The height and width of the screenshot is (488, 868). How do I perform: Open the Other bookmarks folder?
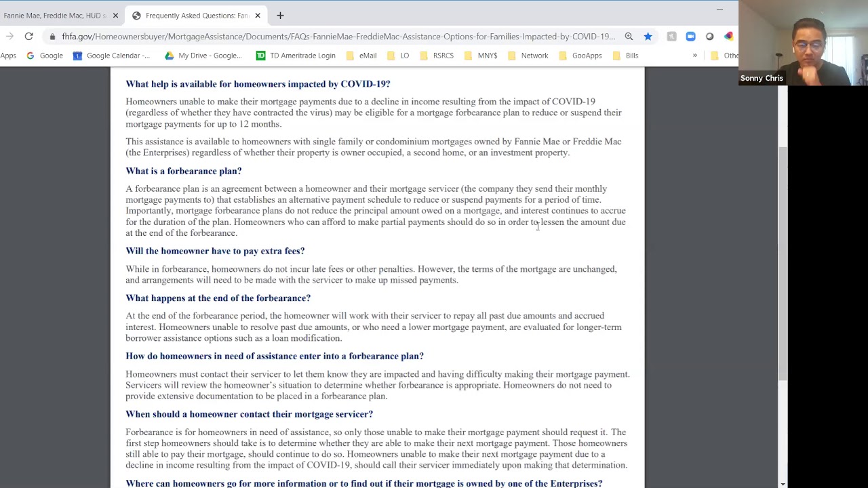click(724, 56)
